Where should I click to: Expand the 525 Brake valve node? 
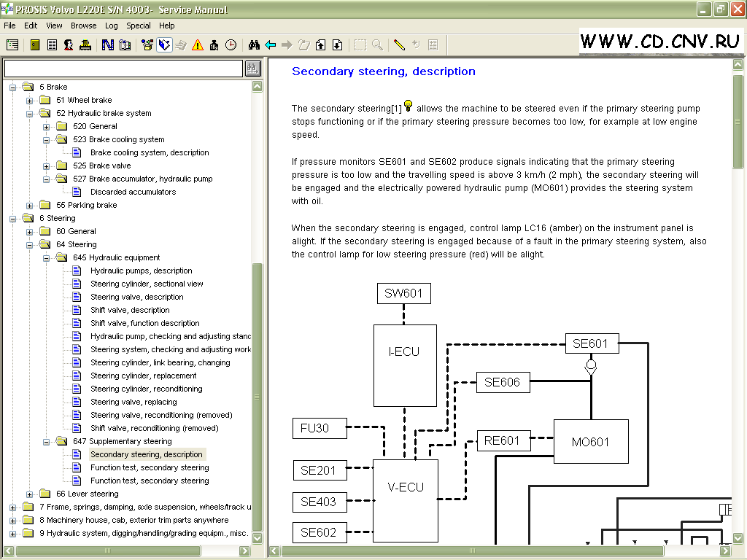46,166
